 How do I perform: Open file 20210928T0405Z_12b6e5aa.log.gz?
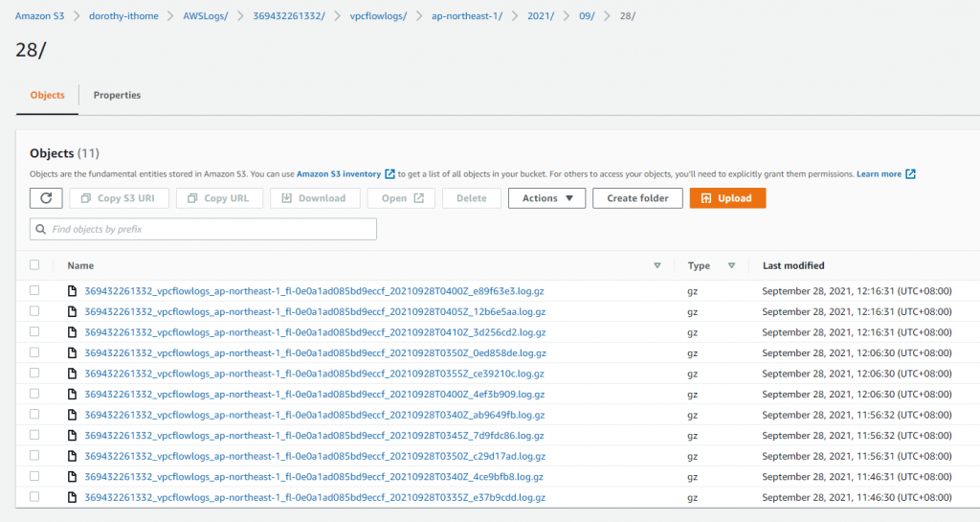pyautogui.click(x=315, y=311)
